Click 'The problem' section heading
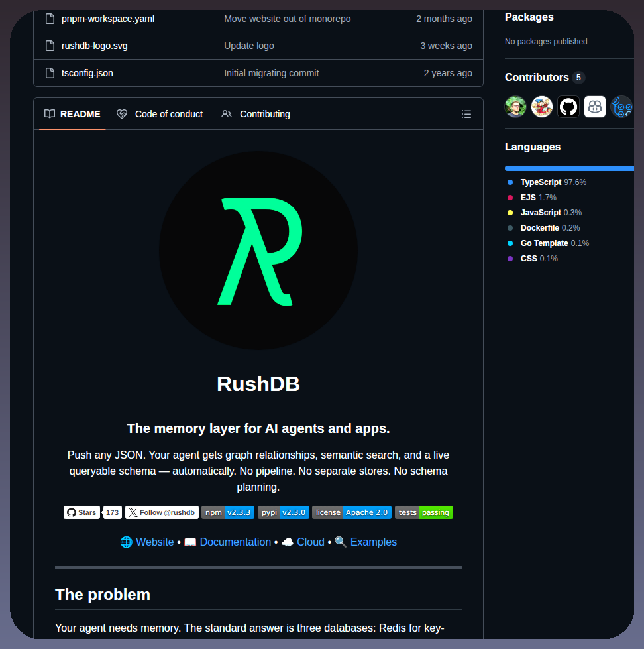 click(x=103, y=595)
